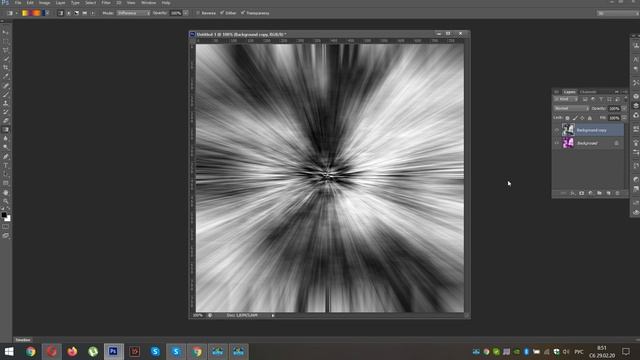Open the Layer menu
The height and width of the screenshot is (360, 640).
click(60, 2)
